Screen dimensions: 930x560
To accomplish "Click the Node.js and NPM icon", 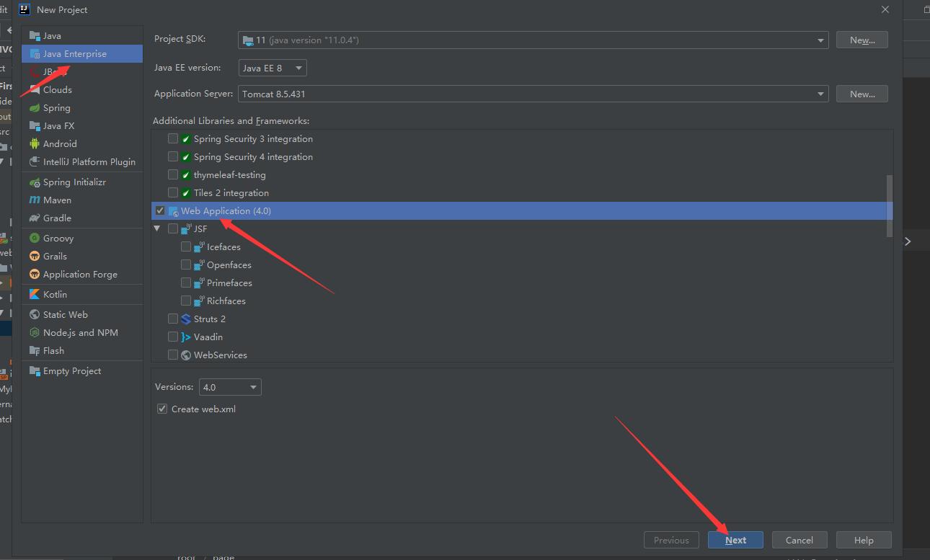I will coord(35,332).
